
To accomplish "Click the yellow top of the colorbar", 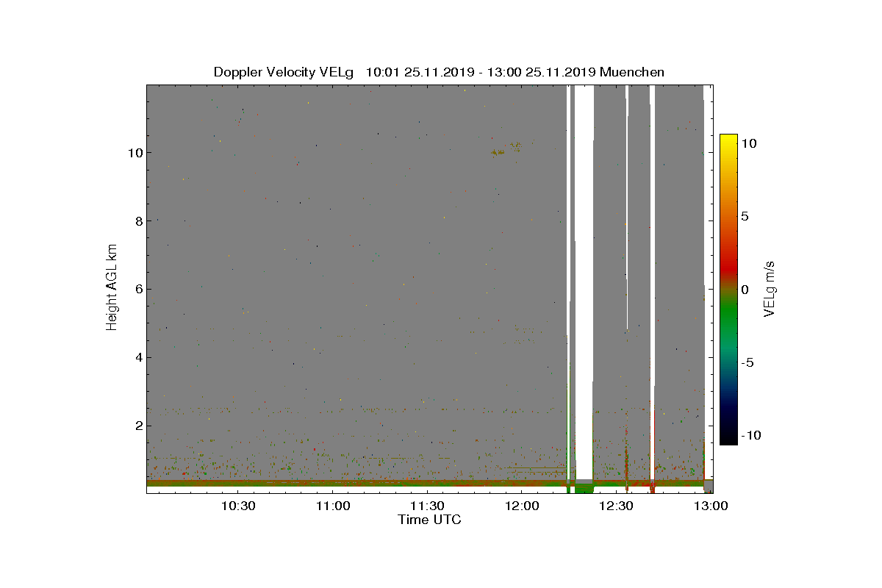I will click(x=728, y=141).
